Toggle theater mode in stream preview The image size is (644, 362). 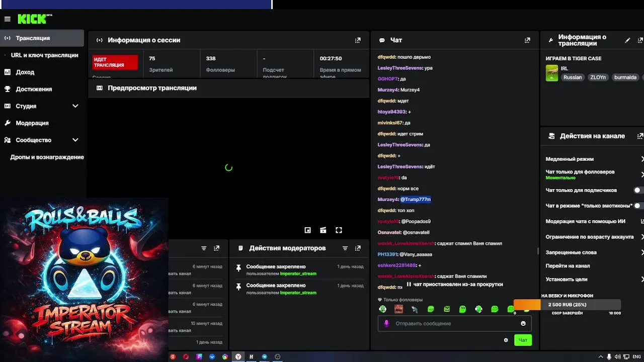tap(323, 230)
